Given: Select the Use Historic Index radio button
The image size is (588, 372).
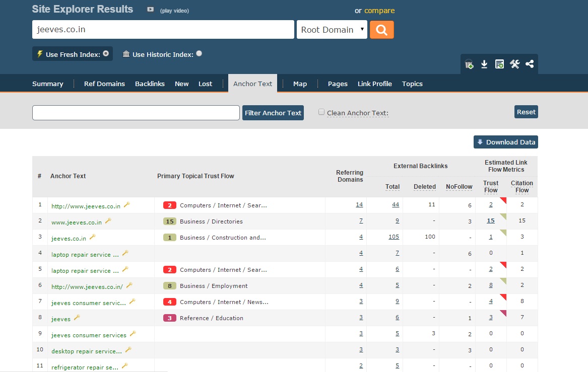Looking at the screenshot, I should click(x=199, y=53).
